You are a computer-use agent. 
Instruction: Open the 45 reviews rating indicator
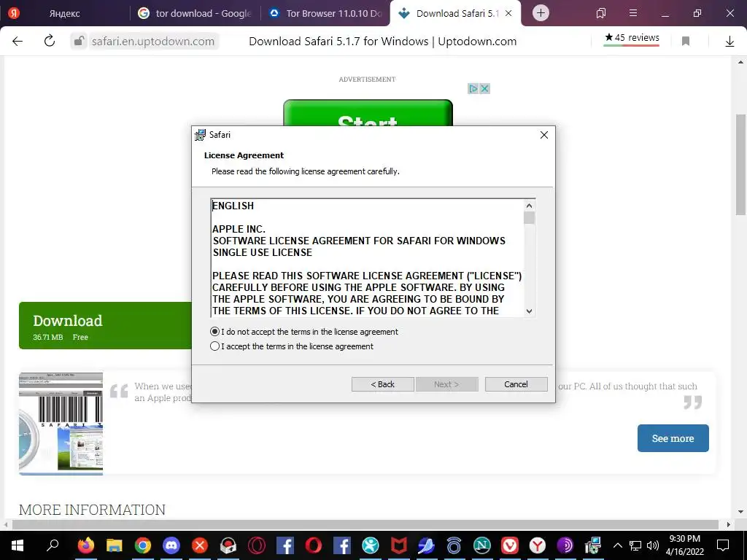tap(632, 38)
